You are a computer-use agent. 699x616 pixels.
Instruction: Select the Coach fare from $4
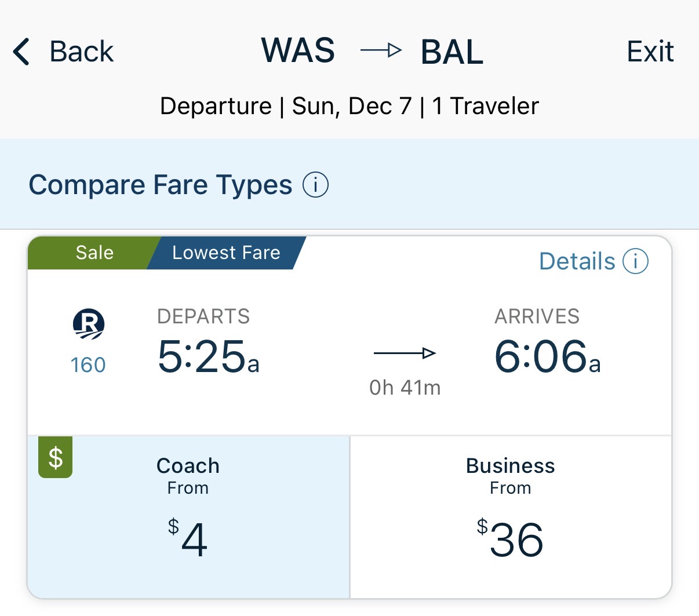tap(188, 517)
